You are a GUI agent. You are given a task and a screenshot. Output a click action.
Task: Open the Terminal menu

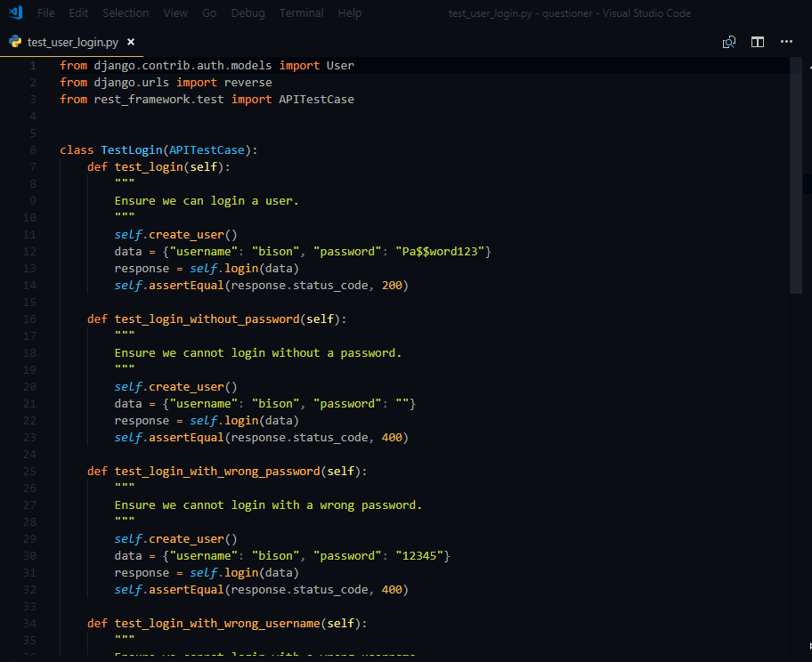(301, 12)
